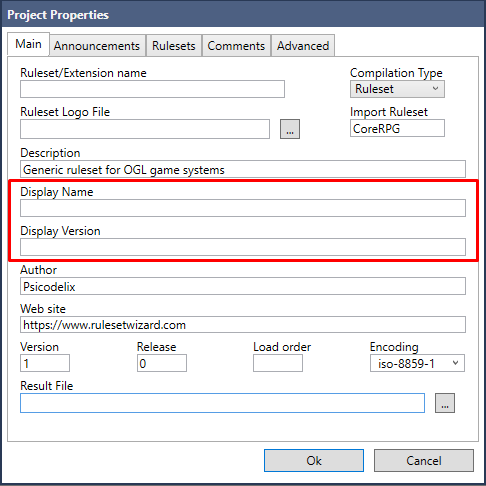This screenshot has width=486, height=486.
Task: Confirm with the Ok button
Action: 314,460
